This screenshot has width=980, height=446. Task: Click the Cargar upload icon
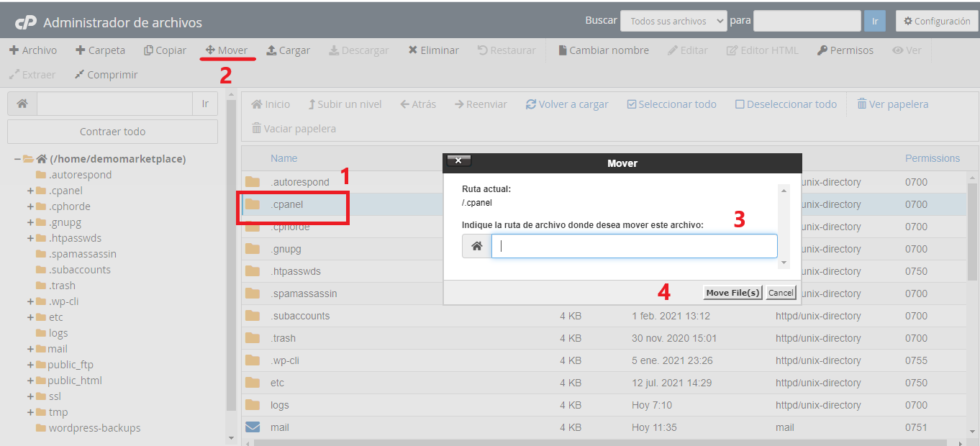[271, 50]
